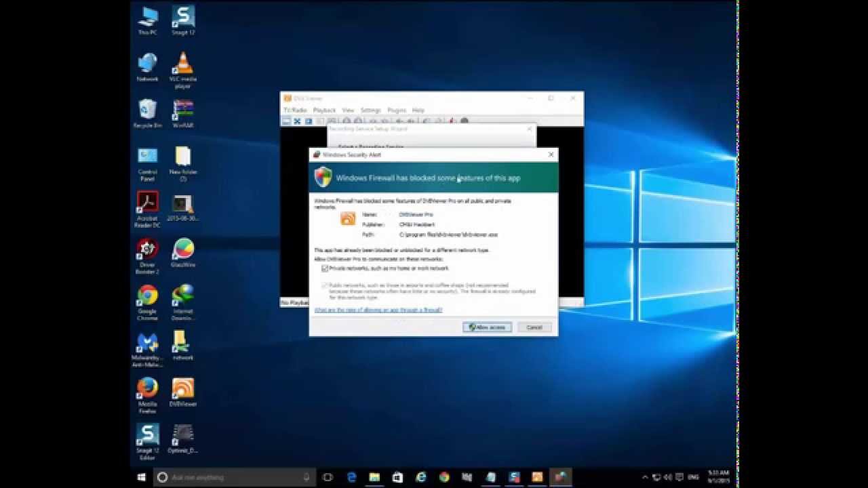Open the This PC desktop icon
The image size is (868, 488).
148,21
